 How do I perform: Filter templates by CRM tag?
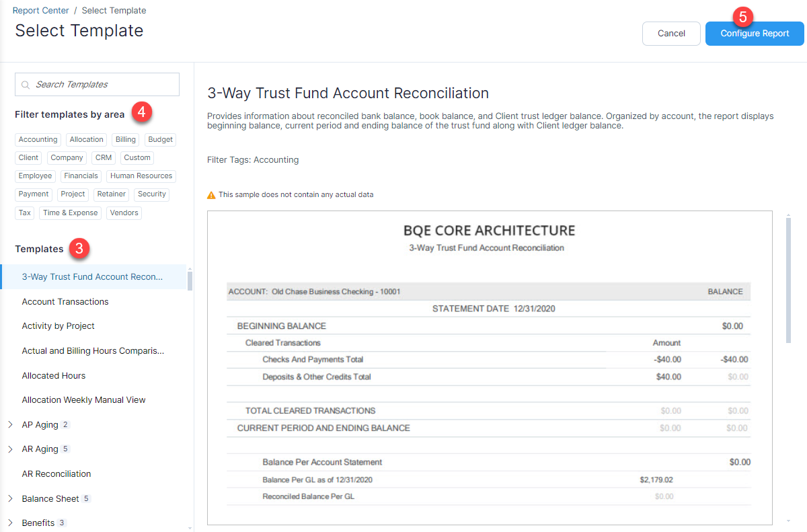[104, 158]
